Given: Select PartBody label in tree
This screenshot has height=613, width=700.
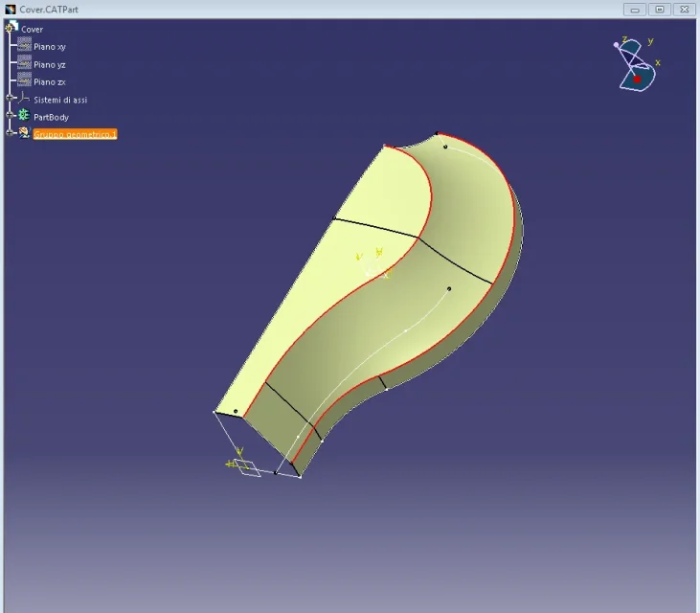Looking at the screenshot, I should click(x=52, y=118).
